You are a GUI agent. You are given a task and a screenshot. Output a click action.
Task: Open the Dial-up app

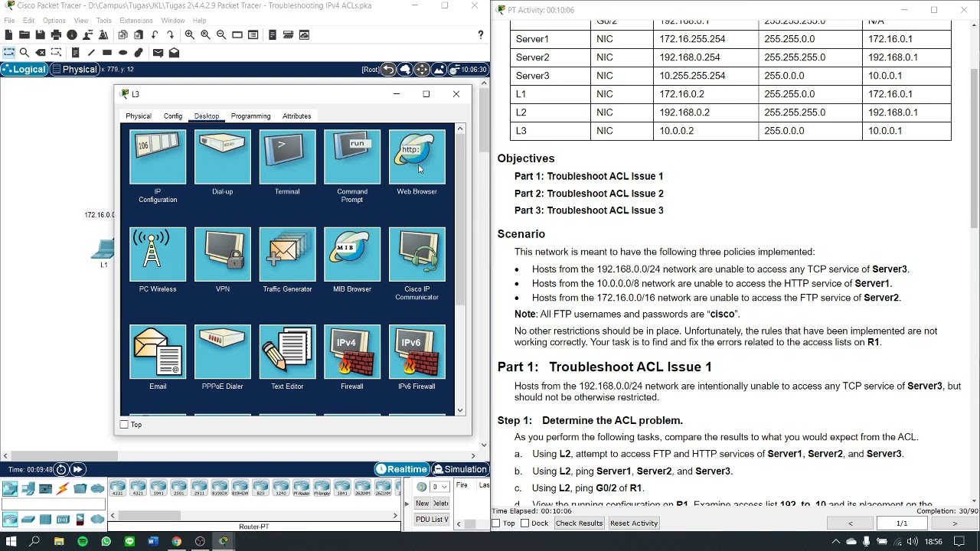222,158
